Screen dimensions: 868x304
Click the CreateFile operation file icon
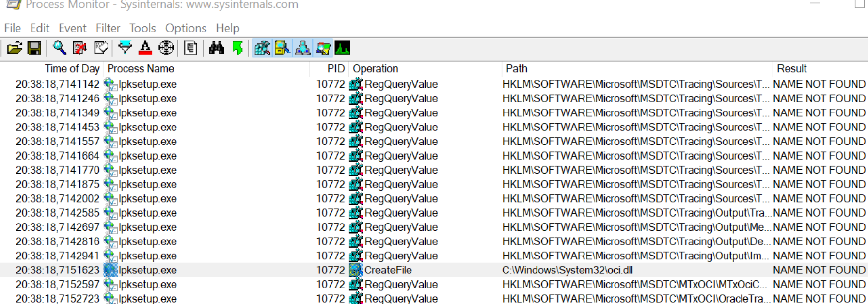[x=356, y=270]
